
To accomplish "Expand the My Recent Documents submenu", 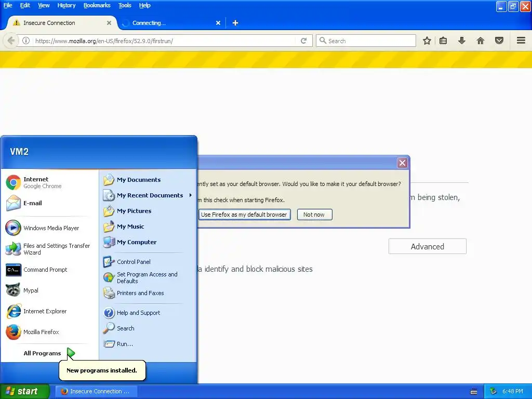I will click(148, 195).
